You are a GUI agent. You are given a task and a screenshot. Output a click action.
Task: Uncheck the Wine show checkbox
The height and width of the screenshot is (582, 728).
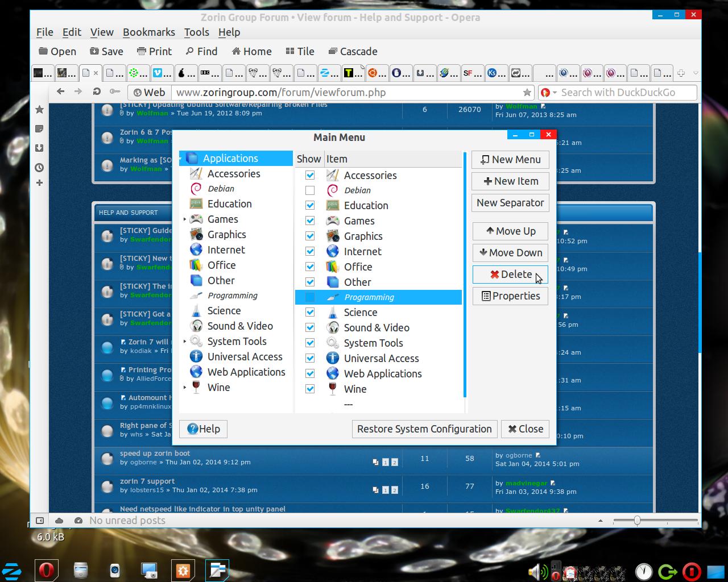(x=310, y=389)
